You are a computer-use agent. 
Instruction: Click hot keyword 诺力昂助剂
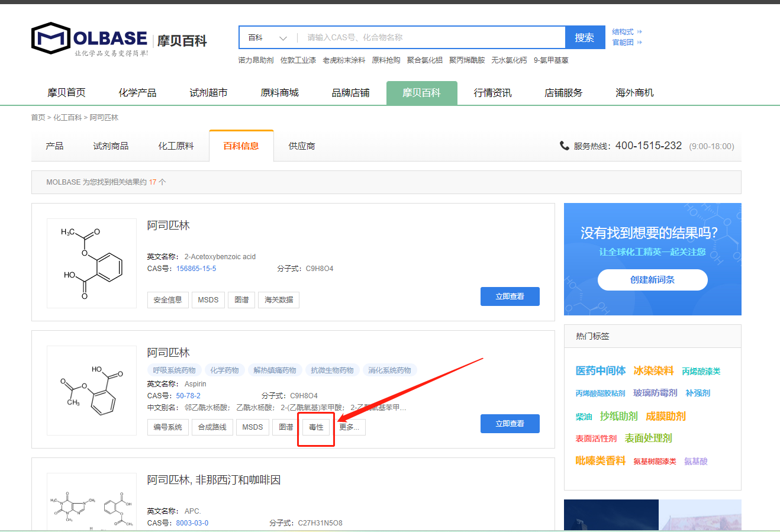(256, 60)
